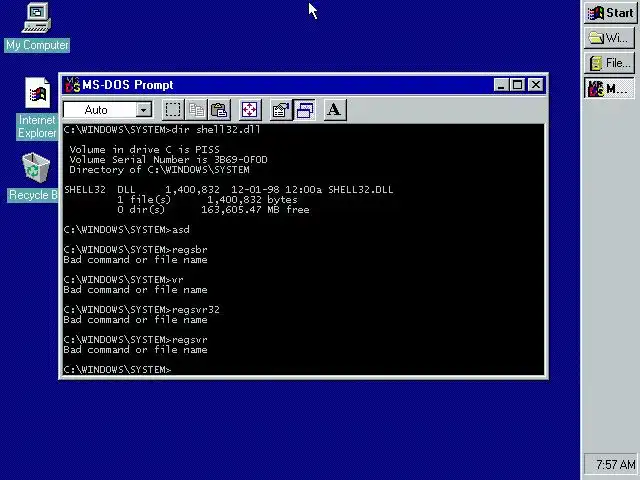Image resolution: width=640 pixels, height=480 pixels.
Task: Click the Paste toolbar icon
Action: click(x=219, y=110)
